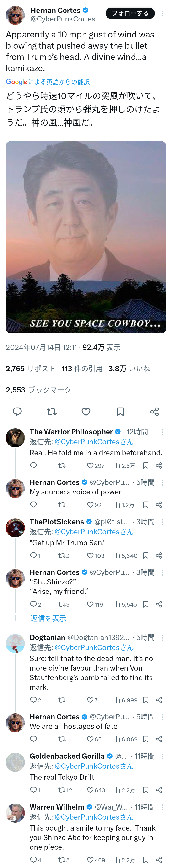Viewport: 172px width, 868px height.
Task: Repost the main post via retweet icon
Action: coord(52,411)
